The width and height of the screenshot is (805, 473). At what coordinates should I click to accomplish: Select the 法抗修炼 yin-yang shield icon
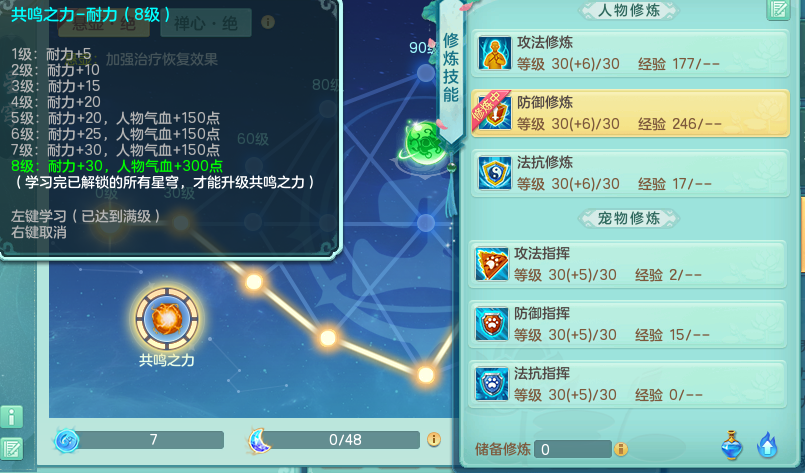click(x=495, y=173)
